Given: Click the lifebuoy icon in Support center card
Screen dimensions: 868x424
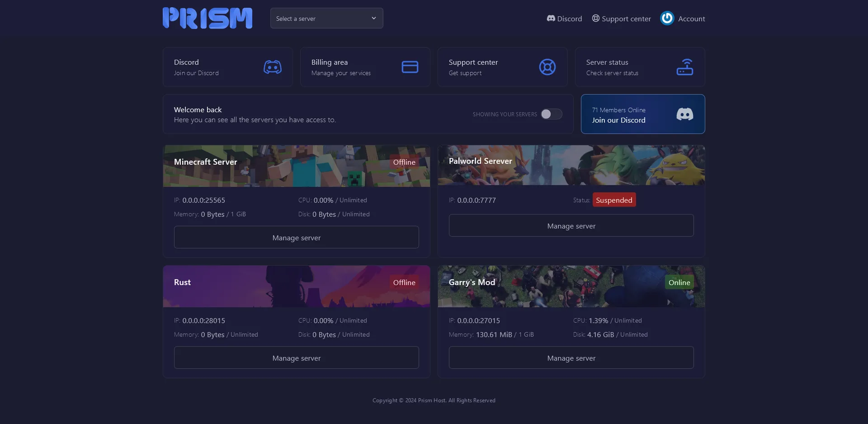Looking at the screenshot, I should click(x=547, y=67).
